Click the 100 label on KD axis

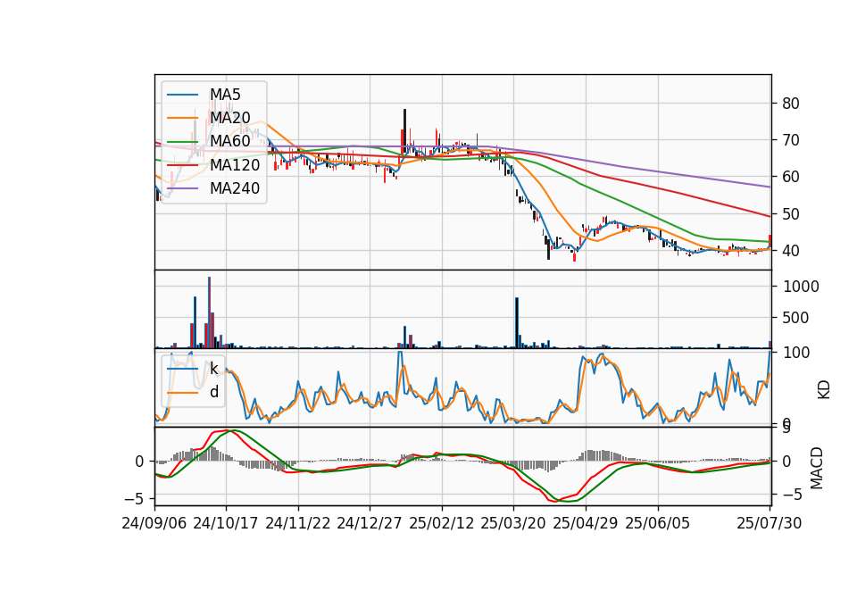[x=796, y=353]
